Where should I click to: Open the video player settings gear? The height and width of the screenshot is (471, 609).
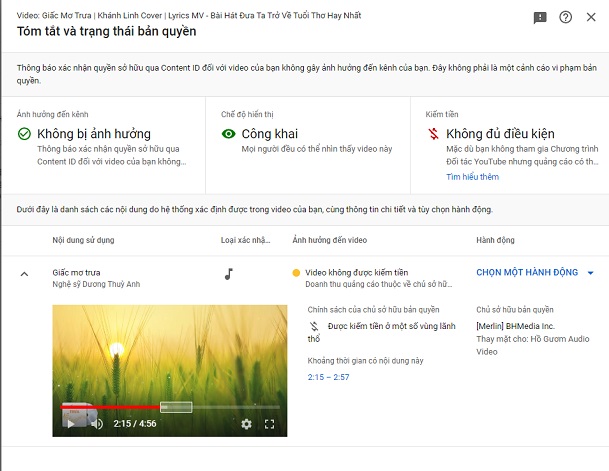click(246, 424)
